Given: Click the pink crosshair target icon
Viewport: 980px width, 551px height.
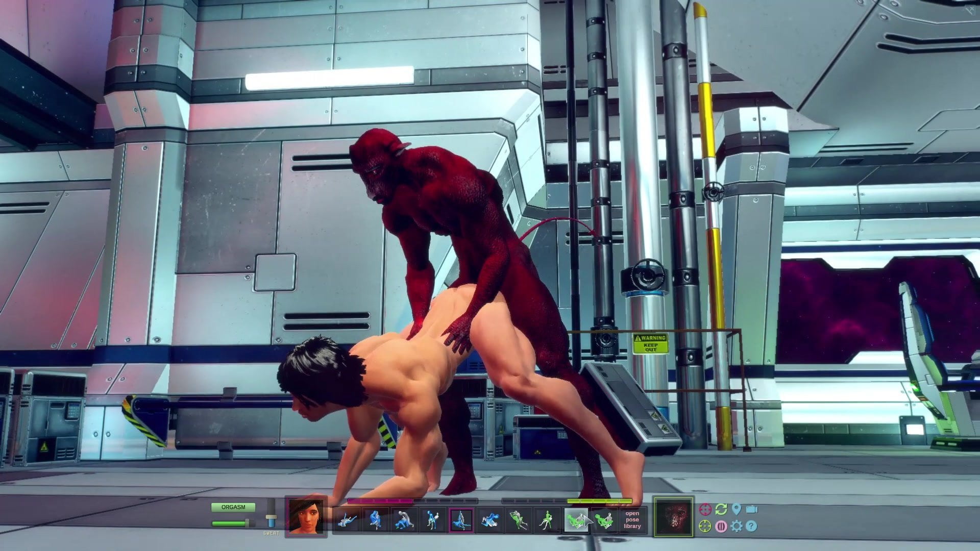Looking at the screenshot, I should pyautogui.click(x=705, y=509).
